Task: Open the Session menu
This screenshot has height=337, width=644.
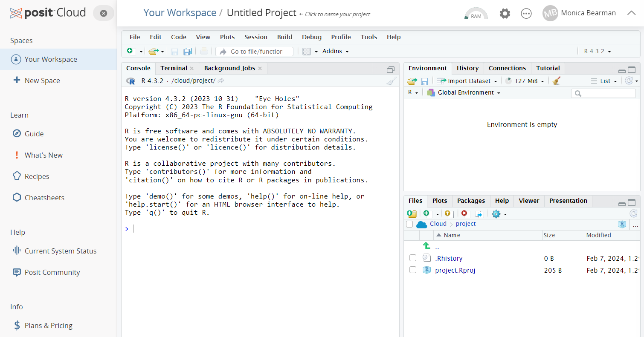Action: [x=255, y=37]
